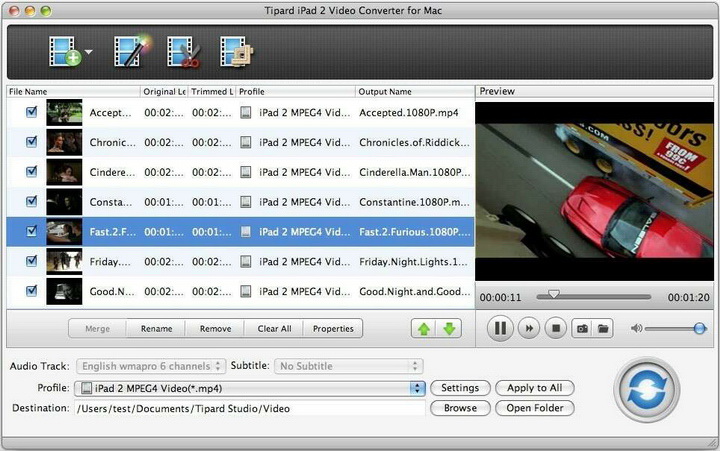This screenshot has width=720, height=451.
Task: Open the Subtitle dropdown
Action: (349, 366)
